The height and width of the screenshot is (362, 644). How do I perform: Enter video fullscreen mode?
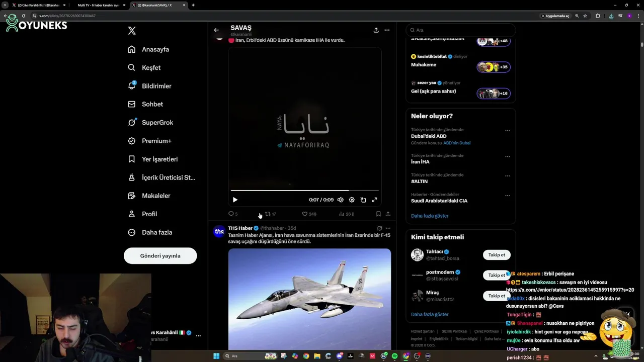(x=374, y=200)
